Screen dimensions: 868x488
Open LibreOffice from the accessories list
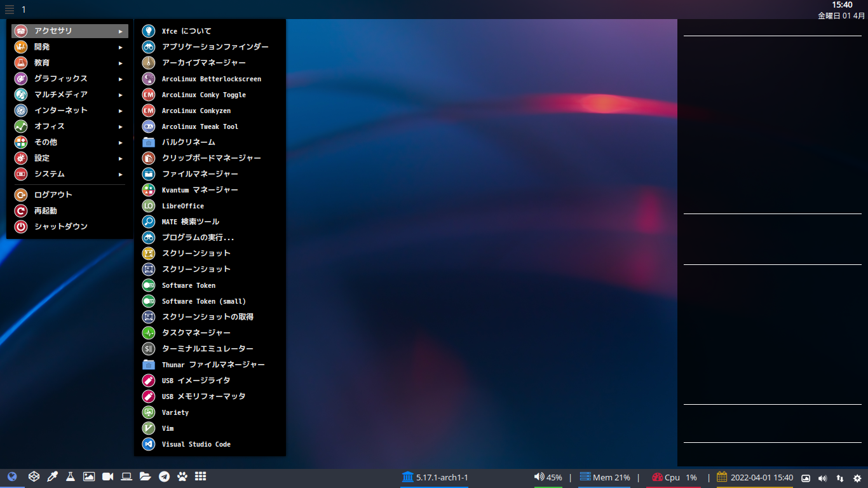(x=210, y=206)
